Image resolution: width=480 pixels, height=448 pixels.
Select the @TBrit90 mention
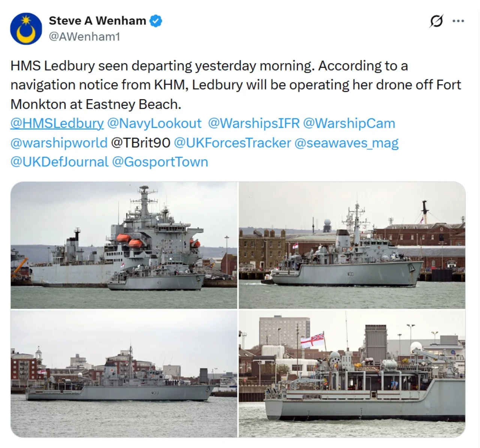click(141, 143)
